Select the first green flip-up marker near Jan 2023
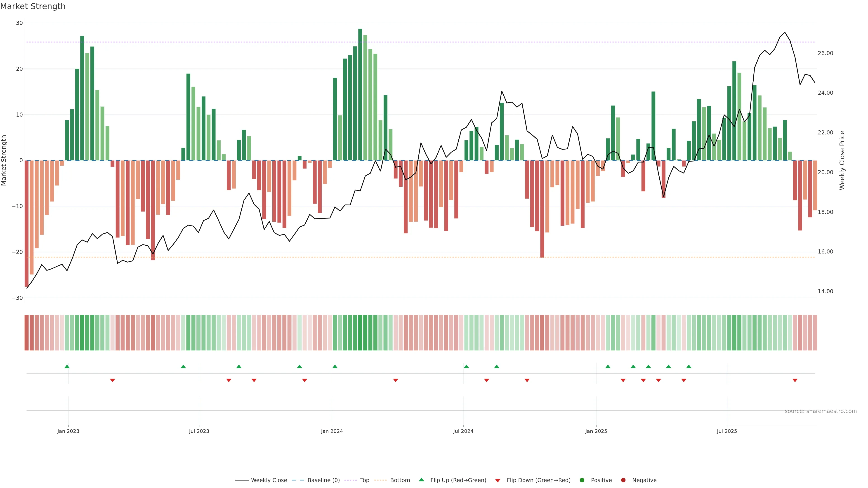The image size is (868, 488). [x=67, y=366]
